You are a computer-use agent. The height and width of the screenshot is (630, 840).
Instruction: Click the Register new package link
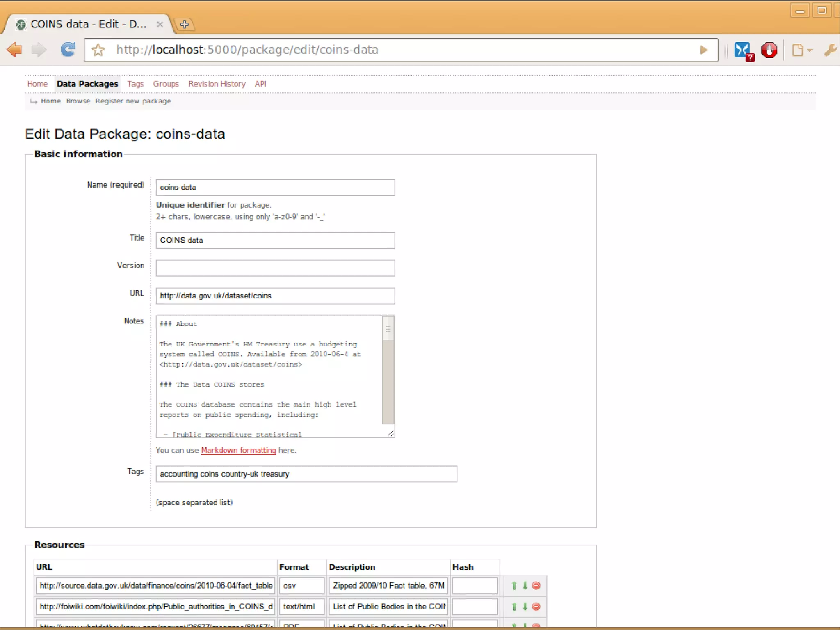(133, 101)
